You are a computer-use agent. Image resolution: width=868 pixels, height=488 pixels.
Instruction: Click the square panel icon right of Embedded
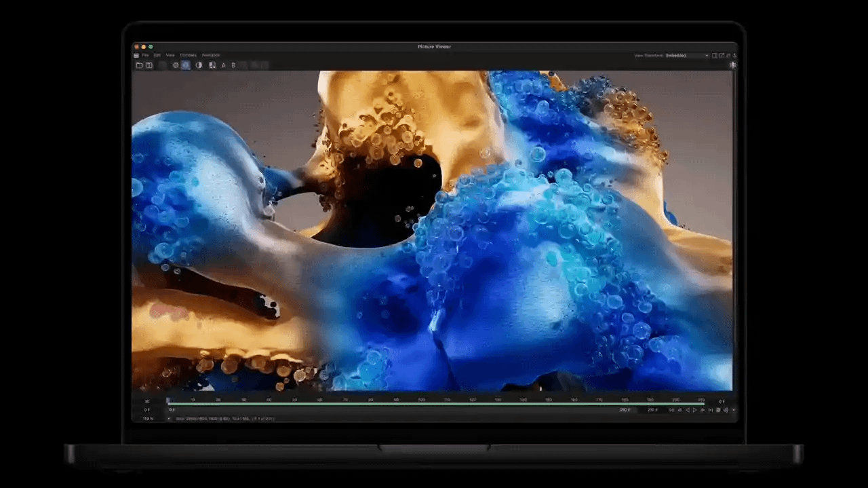[x=715, y=56]
